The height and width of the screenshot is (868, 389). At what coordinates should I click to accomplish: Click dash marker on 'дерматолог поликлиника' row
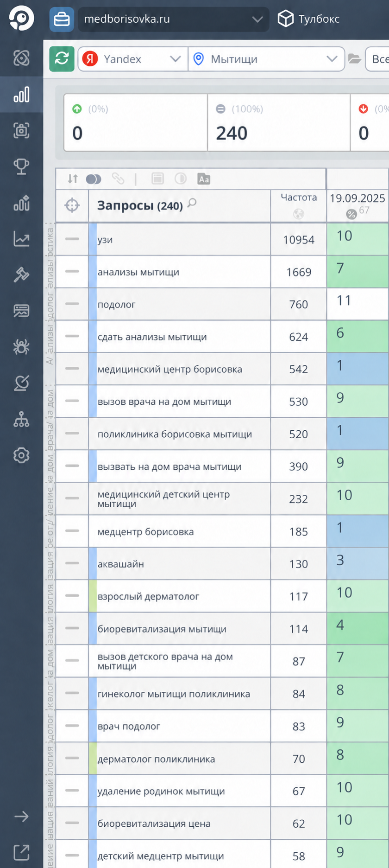[x=72, y=758]
